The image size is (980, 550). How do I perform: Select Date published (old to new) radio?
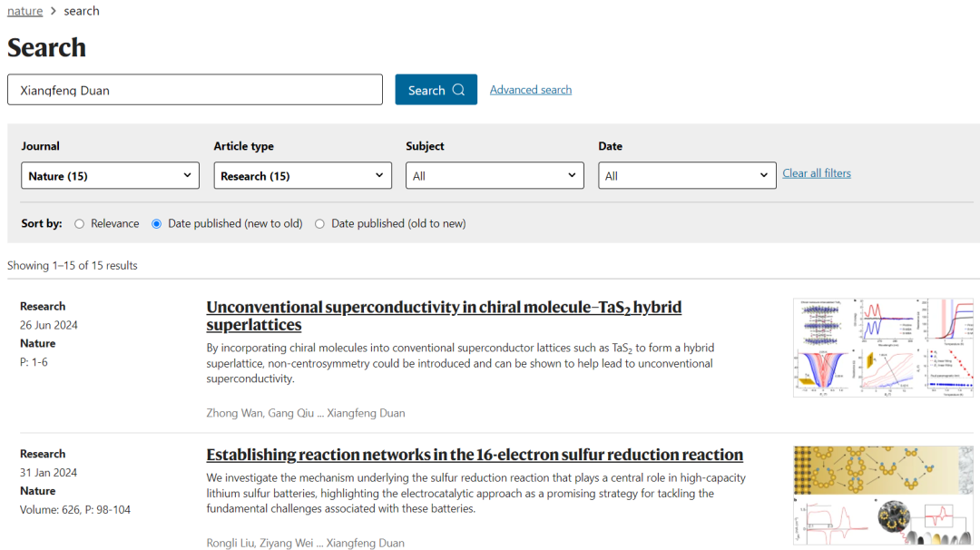(320, 224)
